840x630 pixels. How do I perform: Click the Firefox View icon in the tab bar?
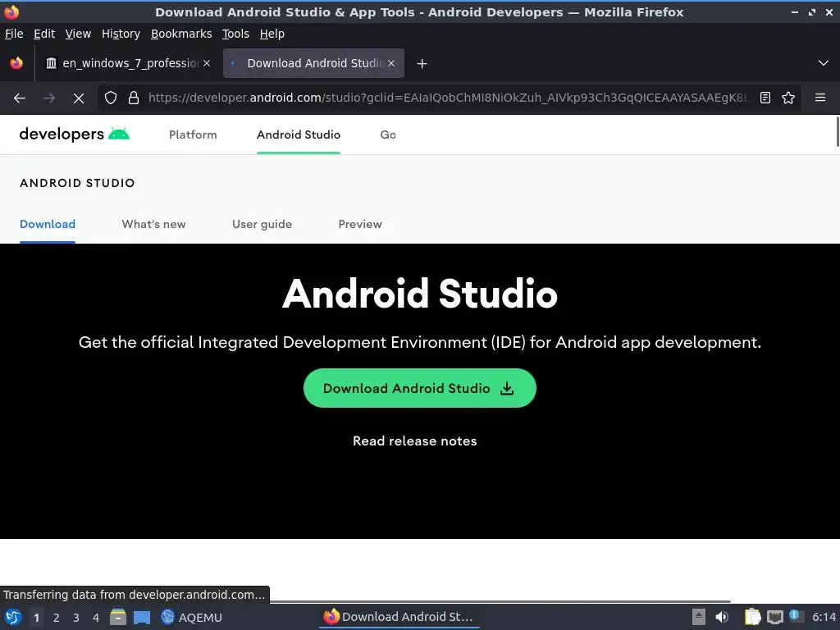[16, 63]
